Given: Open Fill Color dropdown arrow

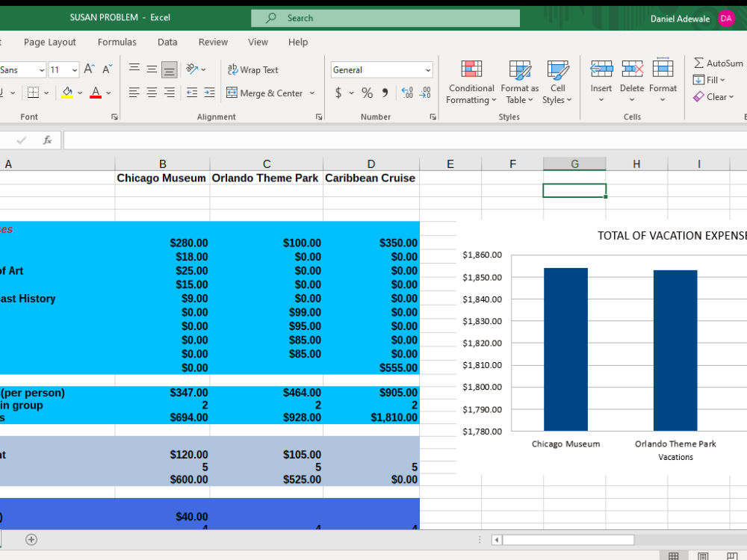Looking at the screenshot, I should pos(80,93).
